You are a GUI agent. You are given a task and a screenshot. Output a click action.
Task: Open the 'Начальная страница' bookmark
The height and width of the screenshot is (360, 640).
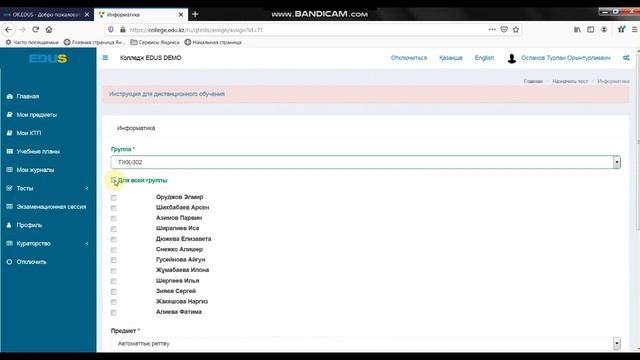tap(213, 42)
